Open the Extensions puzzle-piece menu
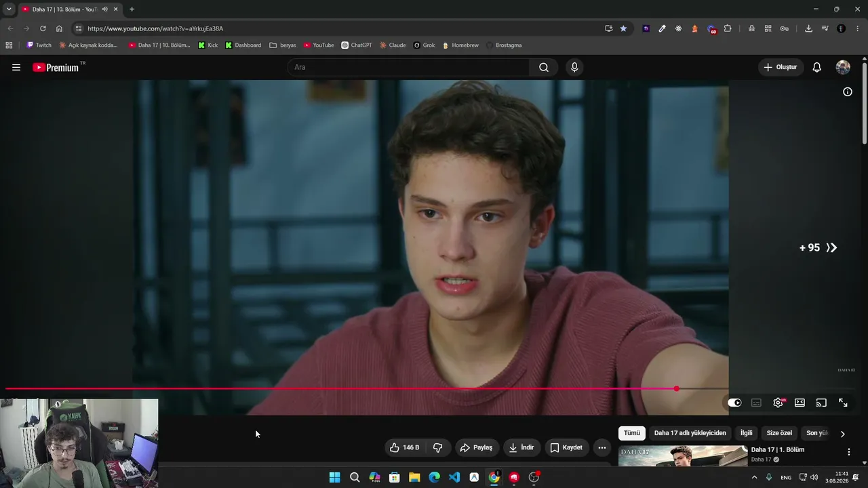868x488 pixels. pos(728,28)
